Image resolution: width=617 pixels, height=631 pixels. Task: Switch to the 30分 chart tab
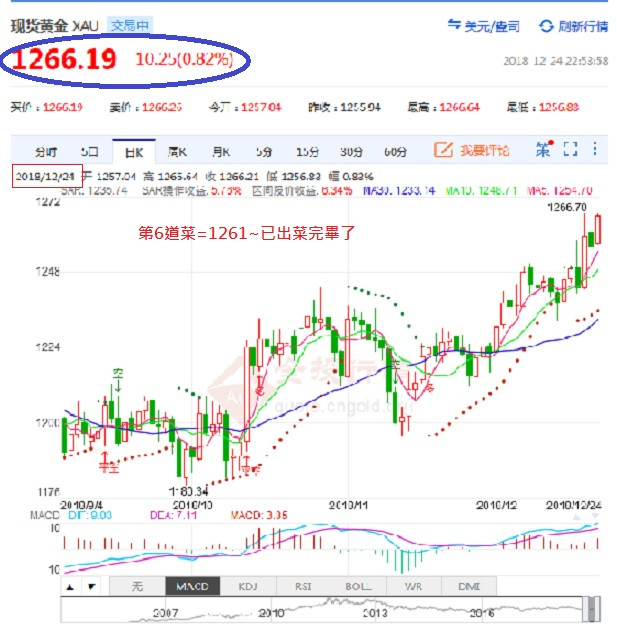(351, 152)
